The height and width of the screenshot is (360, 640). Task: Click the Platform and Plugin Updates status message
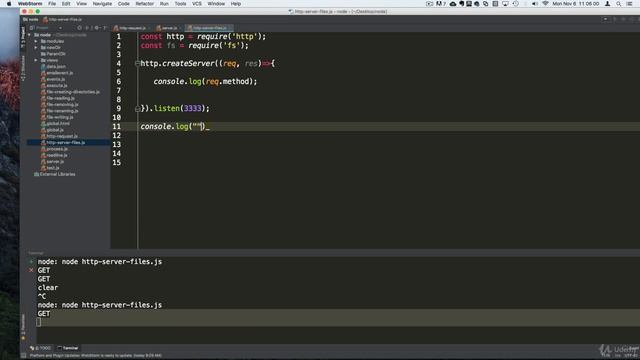coord(96,356)
